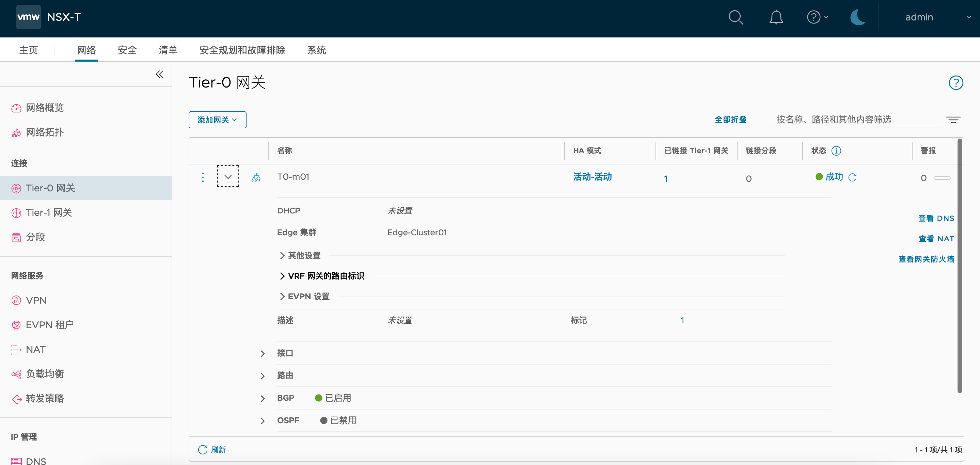
Task: Click the alarm indicator bar for T0-m01
Action: tap(942, 178)
